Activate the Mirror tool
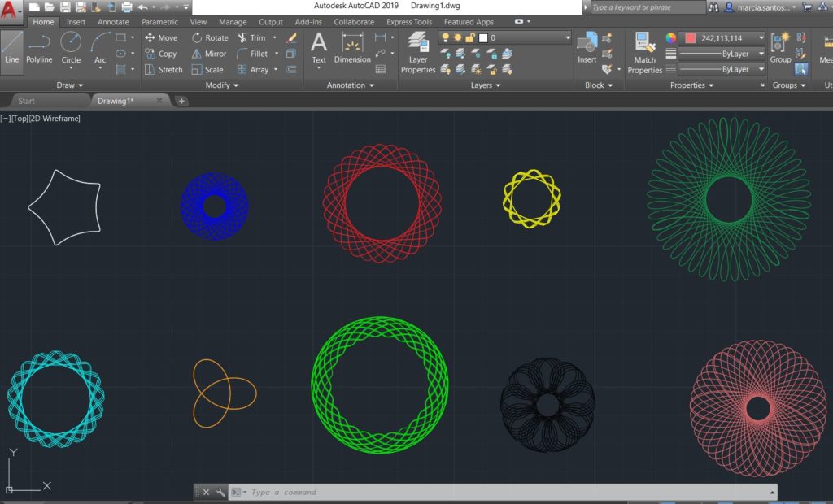 (x=209, y=54)
